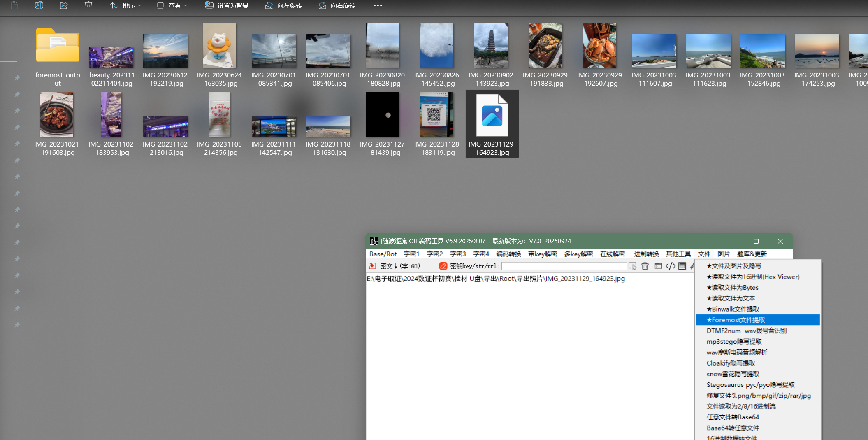
Task: Click the Share icon in Explorer toolbar
Action: (x=64, y=5)
